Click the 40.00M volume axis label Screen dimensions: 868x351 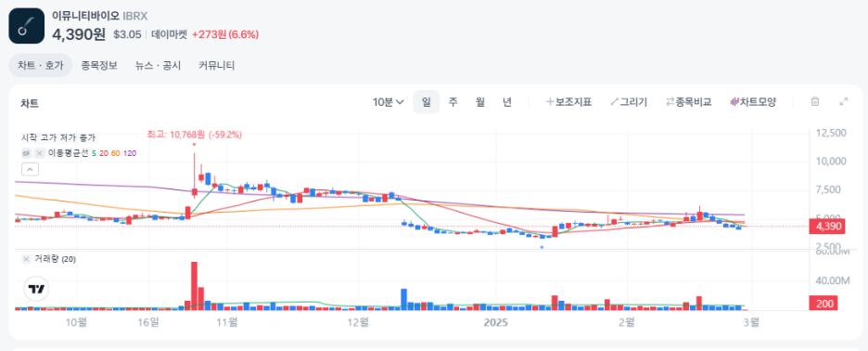click(834, 280)
